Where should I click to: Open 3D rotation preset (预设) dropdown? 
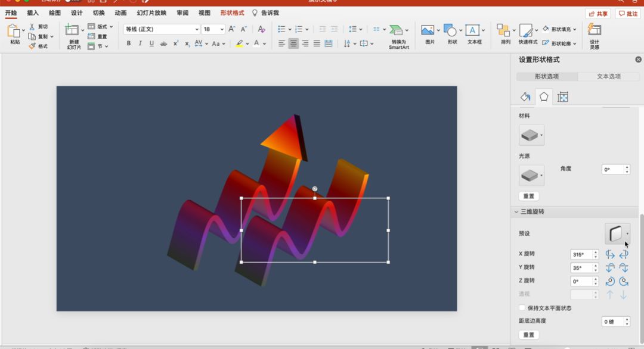click(617, 234)
